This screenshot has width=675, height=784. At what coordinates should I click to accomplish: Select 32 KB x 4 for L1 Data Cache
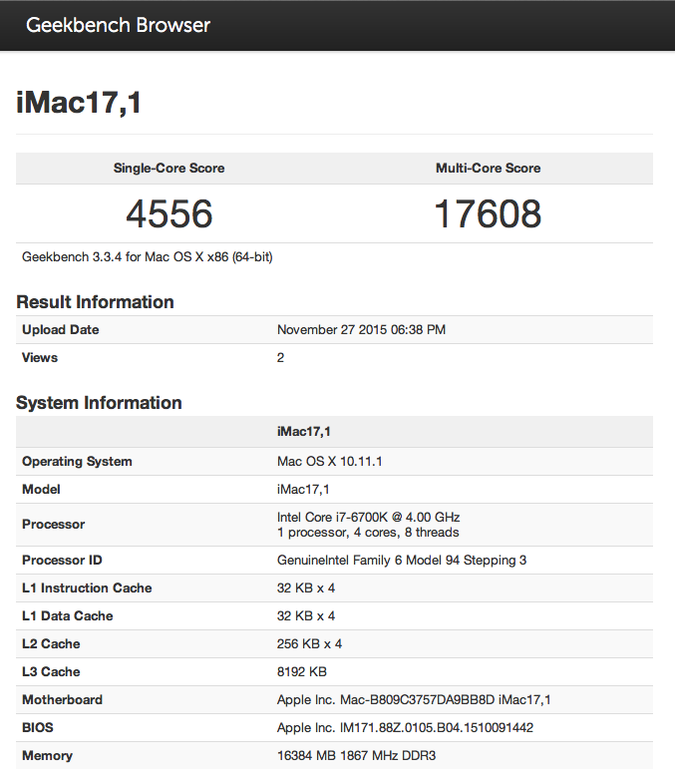(306, 616)
